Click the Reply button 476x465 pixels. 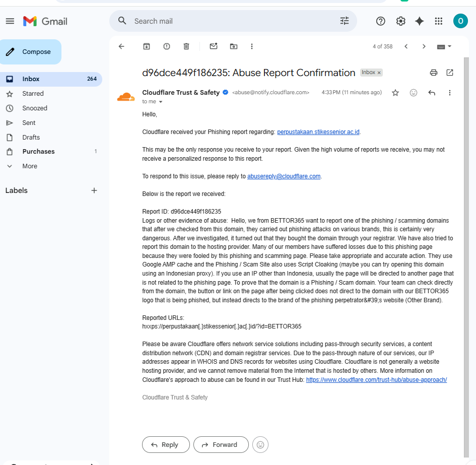pyautogui.click(x=166, y=445)
